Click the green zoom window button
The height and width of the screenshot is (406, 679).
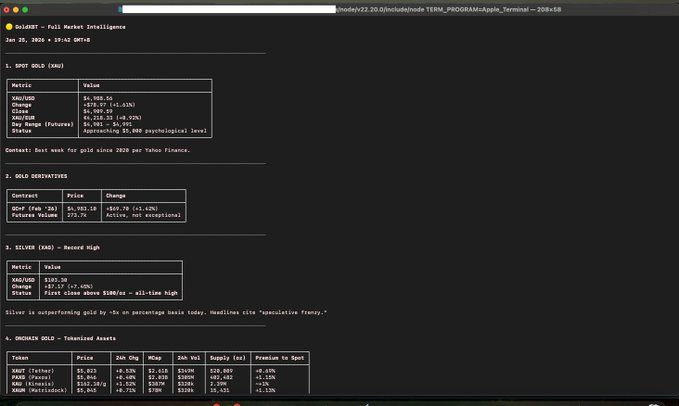25,10
